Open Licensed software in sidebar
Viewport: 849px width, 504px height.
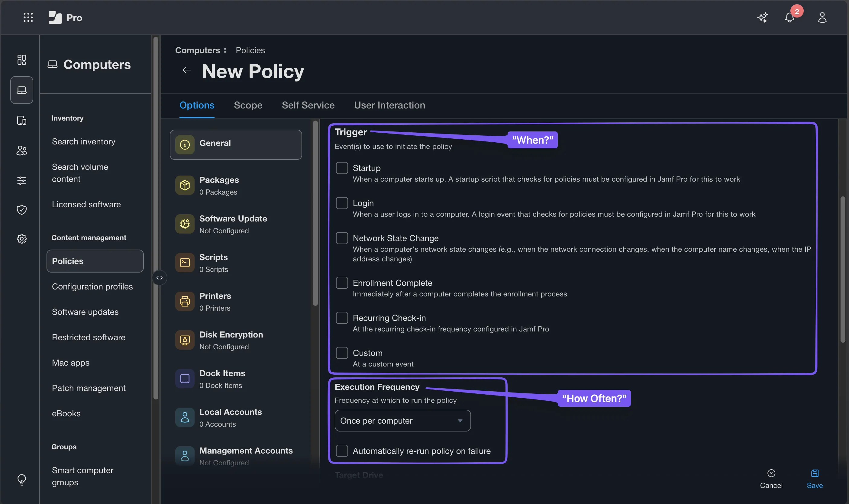pyautogui.click(x=86, y=205)
